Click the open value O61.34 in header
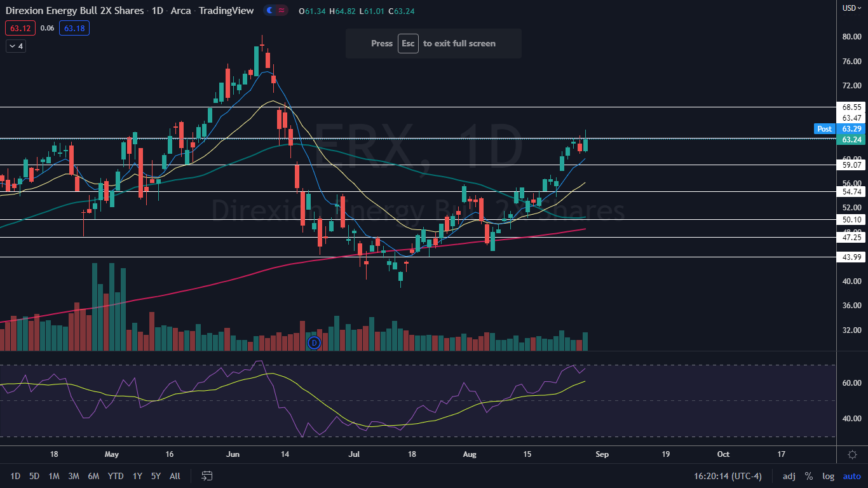 311,10
